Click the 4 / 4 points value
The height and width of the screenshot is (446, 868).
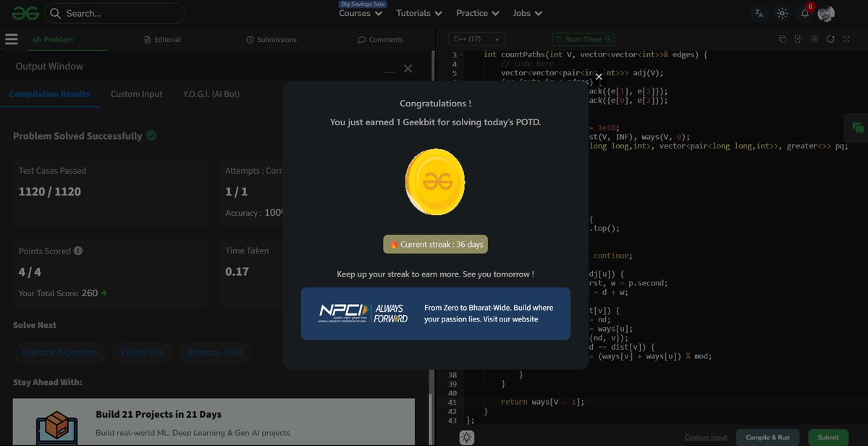30,272
